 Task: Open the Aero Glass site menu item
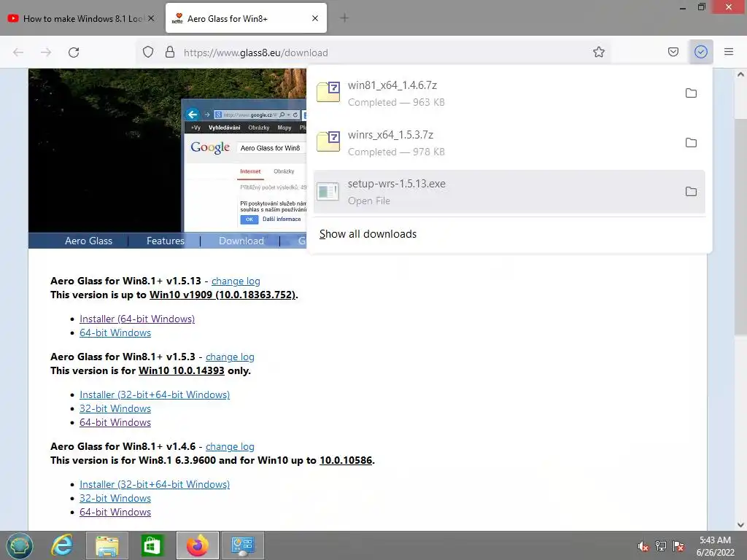(88, 241)
